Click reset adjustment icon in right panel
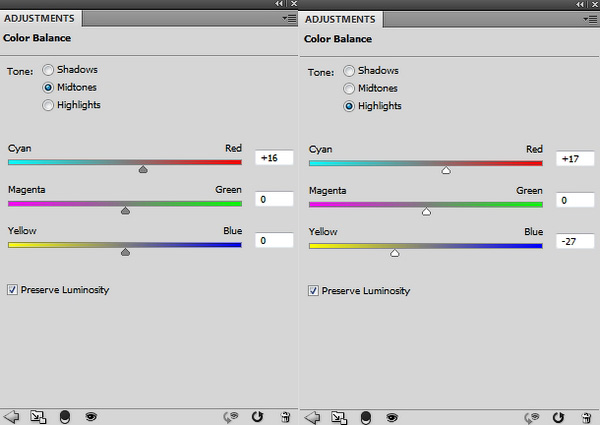 [x=558, y=417]
